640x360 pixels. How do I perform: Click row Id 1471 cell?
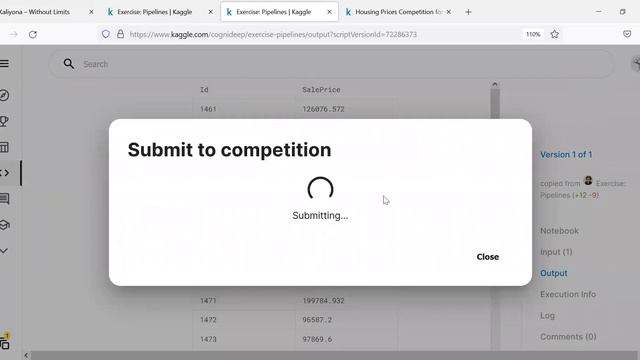[208, 300]
